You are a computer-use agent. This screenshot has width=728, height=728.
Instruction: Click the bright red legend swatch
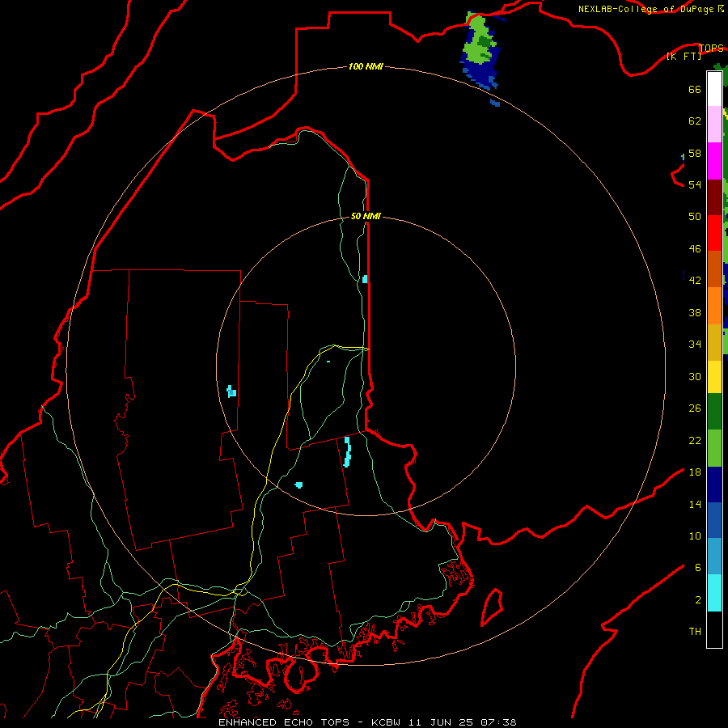click(714, 233)
